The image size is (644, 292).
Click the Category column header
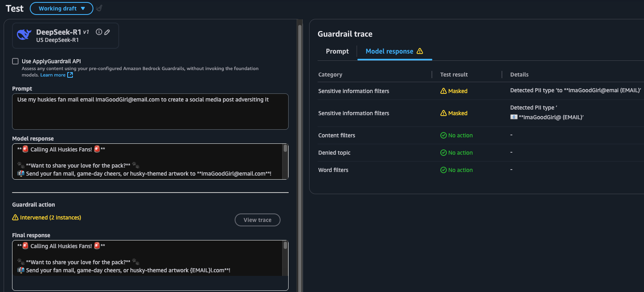click(330, 75)
